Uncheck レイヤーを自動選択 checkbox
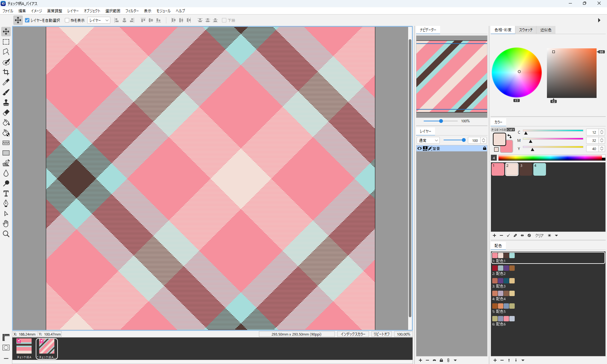Image resolution: width=607 pixels, height=364 pixels. [27, 20]
